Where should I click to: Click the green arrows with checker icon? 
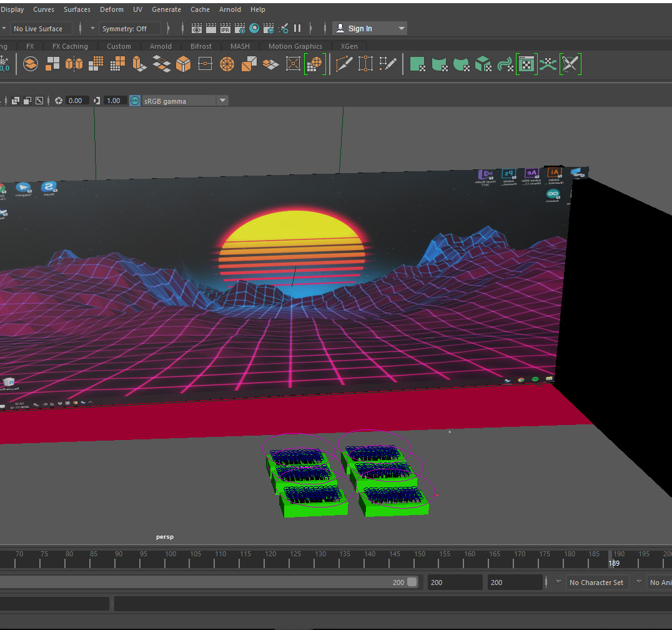pos(548,64)
